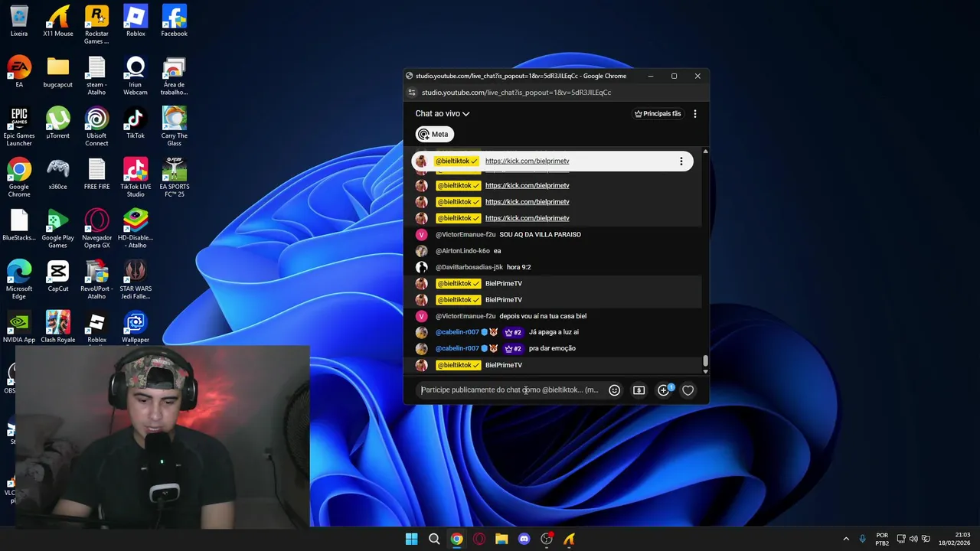Select the STAR WARS Jedi Fallen icon
Viewport: 980px width, 551px height.
[x=136, y=280]
